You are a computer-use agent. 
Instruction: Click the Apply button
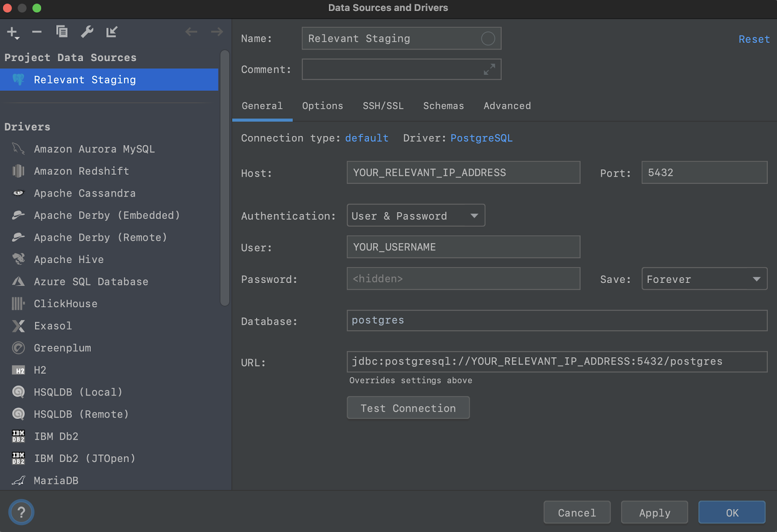[654, 513]
